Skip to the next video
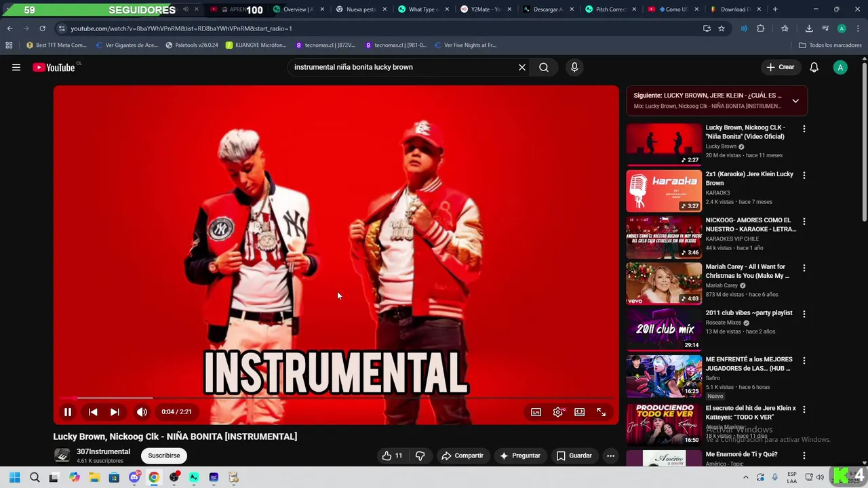 (x=115, y=412)
